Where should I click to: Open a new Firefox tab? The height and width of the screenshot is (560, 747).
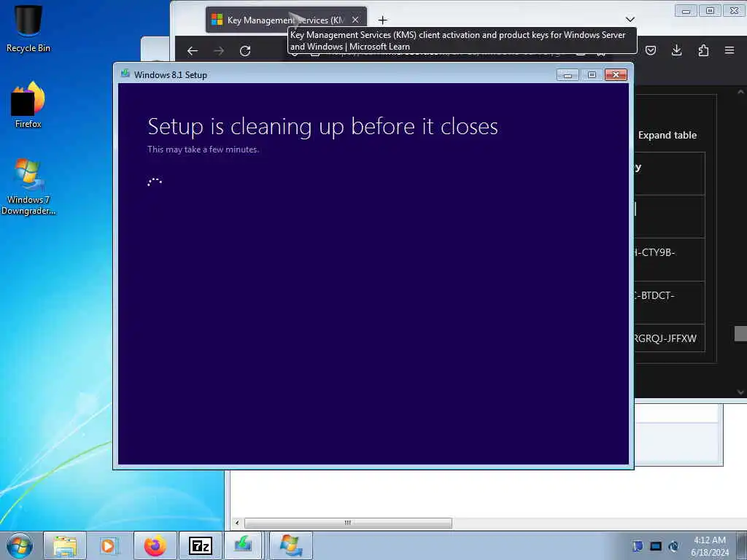coord(382,20)
